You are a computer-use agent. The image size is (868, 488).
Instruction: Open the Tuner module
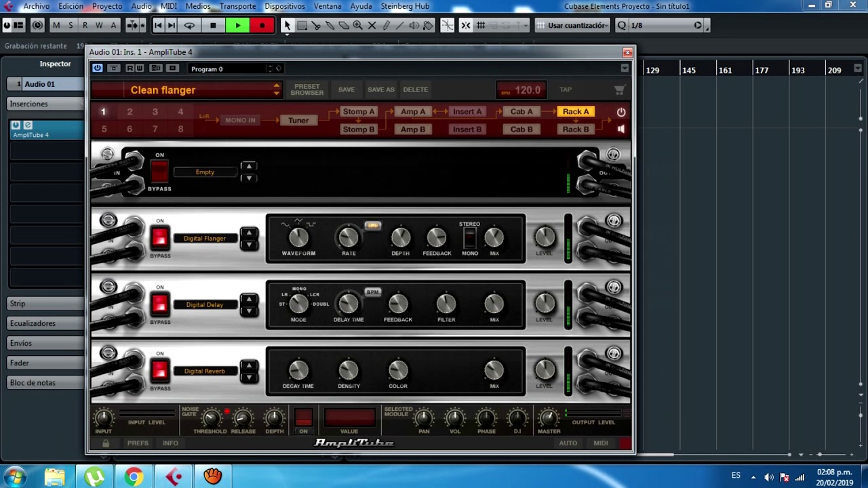[x=298, y=120]
